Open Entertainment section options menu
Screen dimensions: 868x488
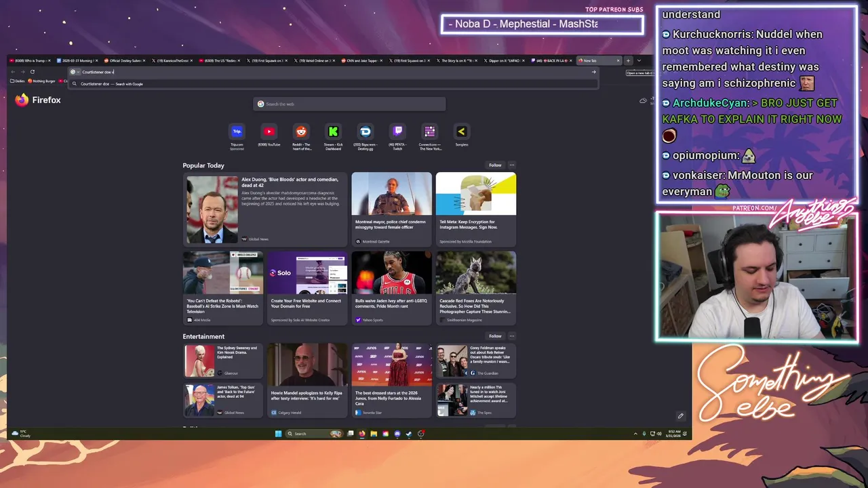tap(512, 336)
